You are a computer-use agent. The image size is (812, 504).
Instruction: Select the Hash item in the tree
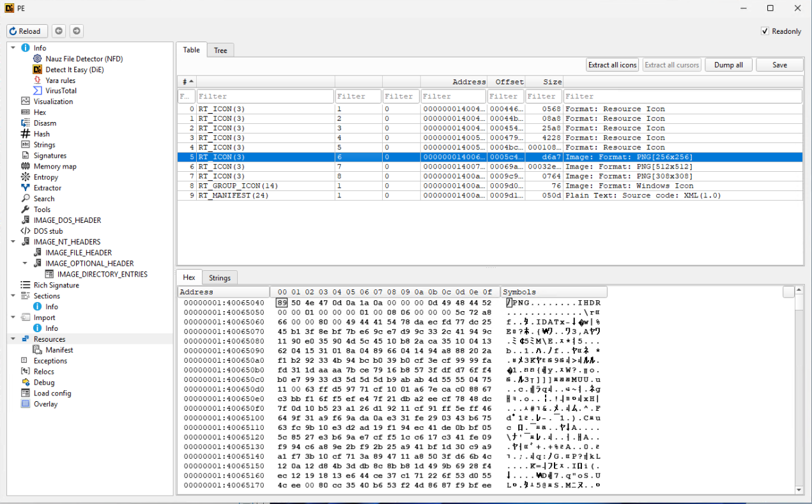click(x=42, y=134)
